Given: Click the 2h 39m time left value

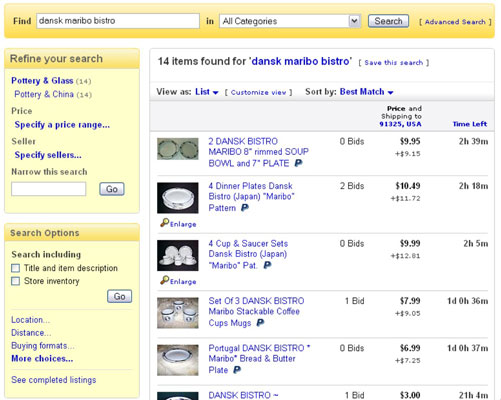Looking at the screenshot, I should tap(473, 141).
